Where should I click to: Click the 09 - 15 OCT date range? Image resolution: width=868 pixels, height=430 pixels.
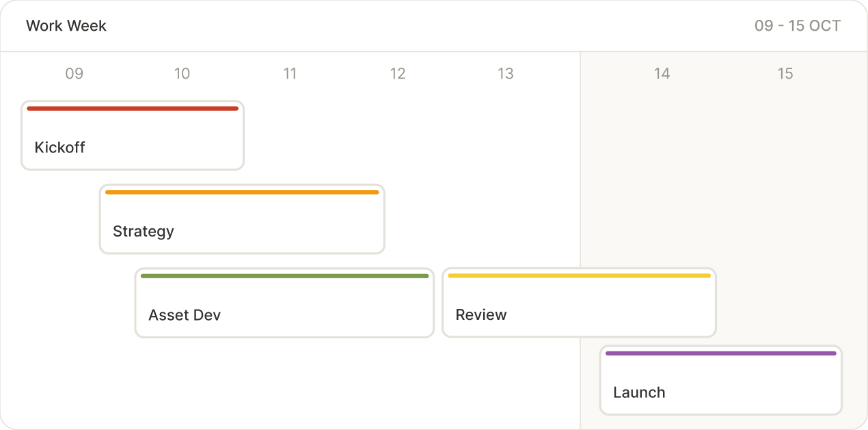pos(798,26)
